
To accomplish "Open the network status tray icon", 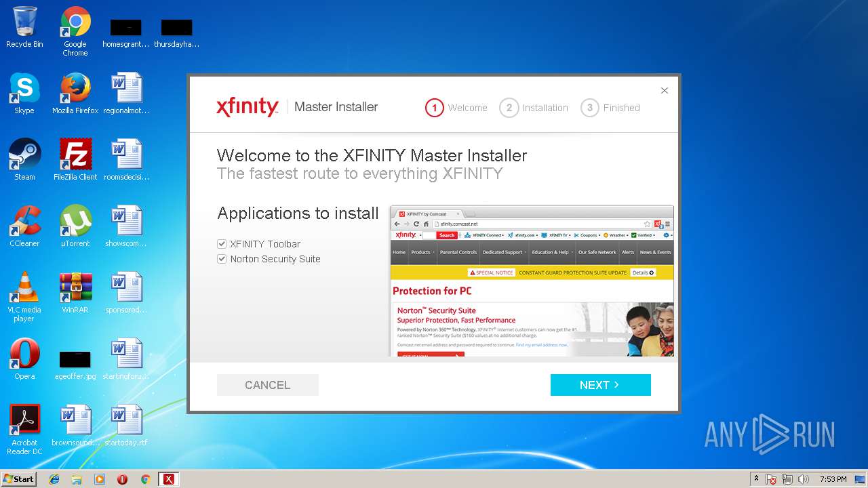I will pyautogui.click(x=787, y=479).
